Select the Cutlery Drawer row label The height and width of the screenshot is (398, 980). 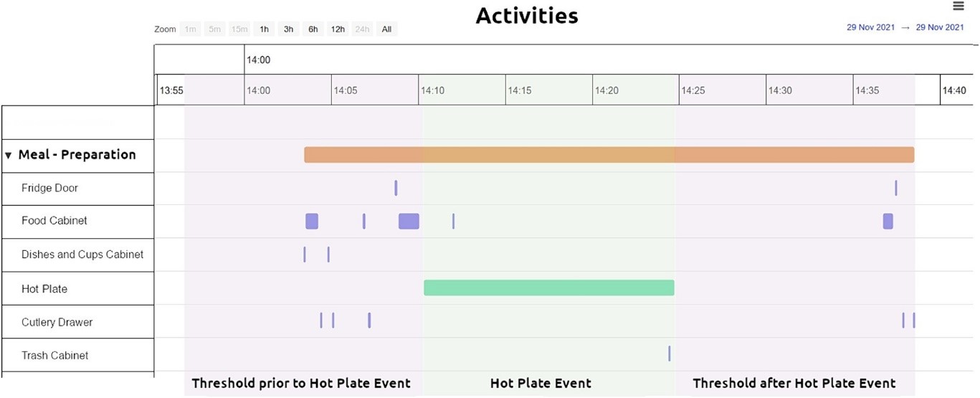click(57, 322)
